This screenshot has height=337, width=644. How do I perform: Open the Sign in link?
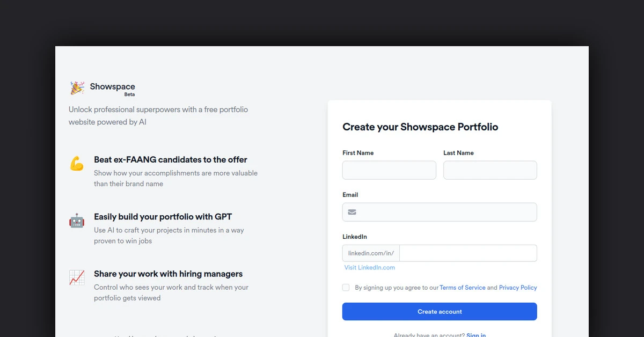tap(476, 334)
